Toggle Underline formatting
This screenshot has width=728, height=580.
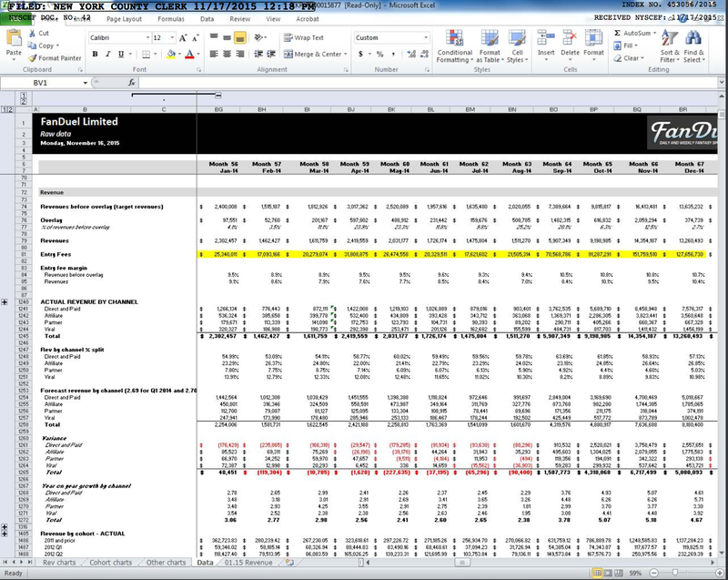(x=121, y=55)
